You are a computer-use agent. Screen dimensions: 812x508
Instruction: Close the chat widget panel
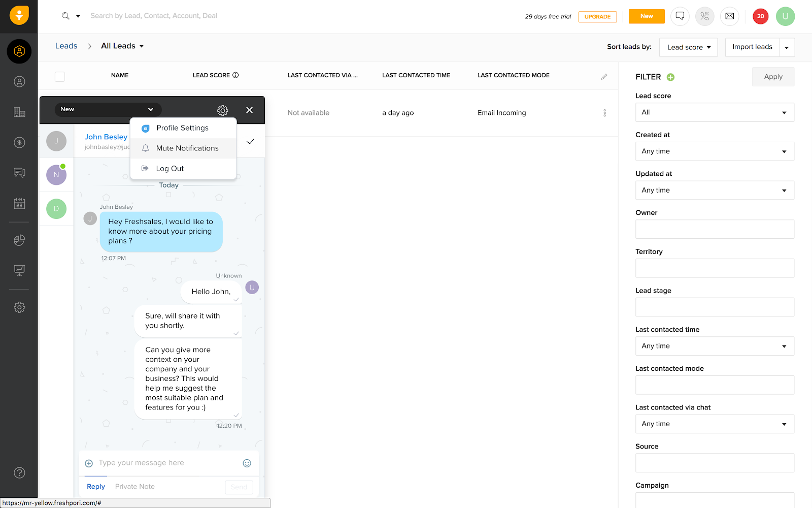pyautogui.click(x=249, y=110)
